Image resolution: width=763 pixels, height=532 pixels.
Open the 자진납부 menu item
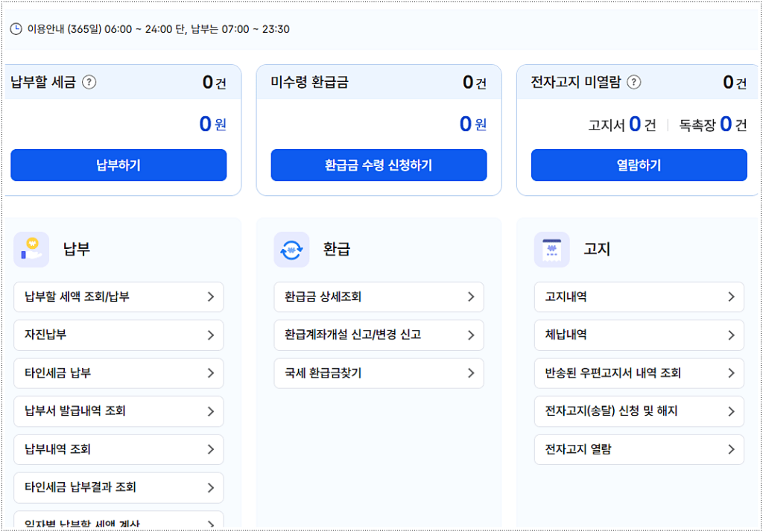[x=118, y=335]
